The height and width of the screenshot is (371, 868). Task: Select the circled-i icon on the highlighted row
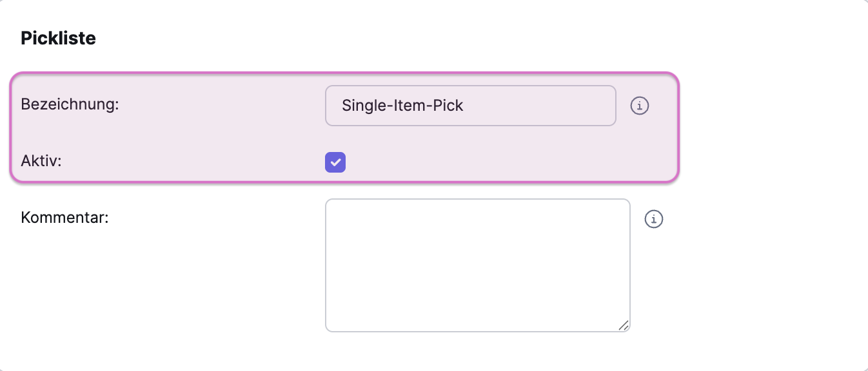tap(639, 106)
